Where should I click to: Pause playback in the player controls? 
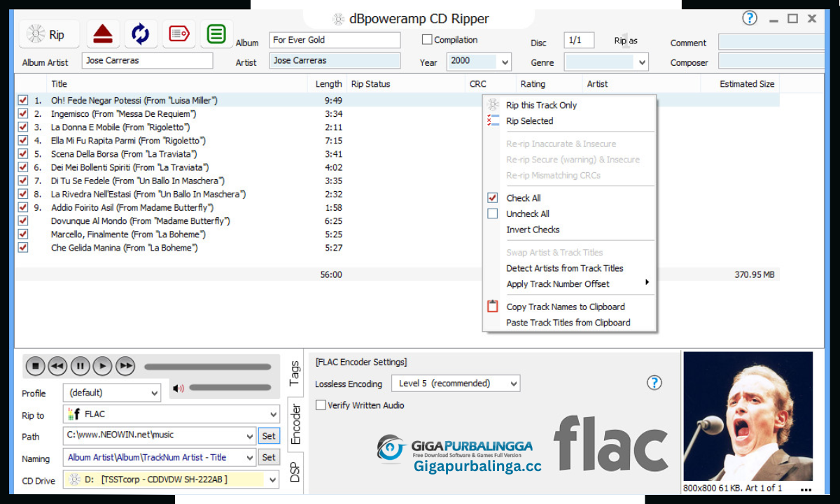pos(80,365)
